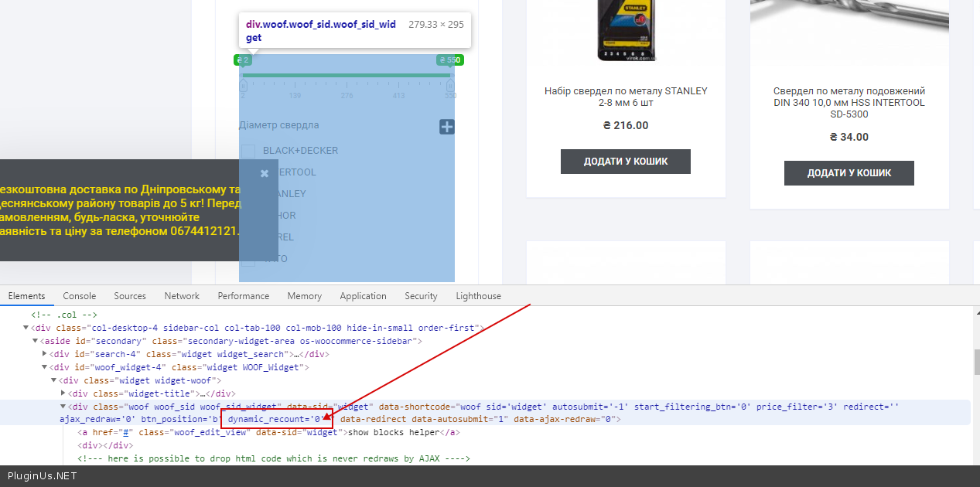Tick the BLACK+DECKER filter checkbox
This screenshot has width=980, height=487.
(248, 151)
